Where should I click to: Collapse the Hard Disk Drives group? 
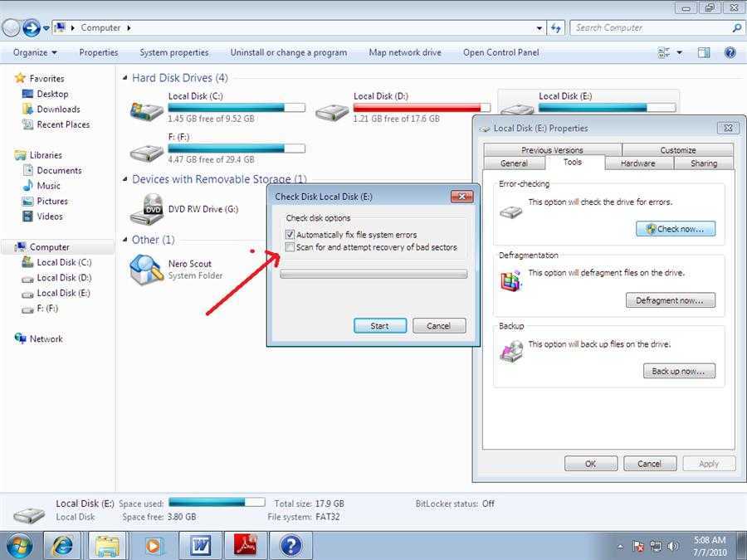(124, 78)
